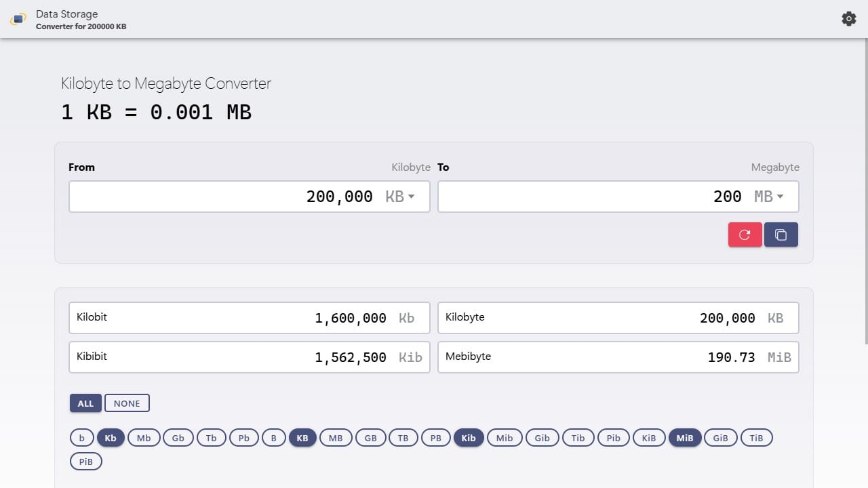868x488 pixels.
Task: Disable the KB unit toggle
Action: pos(302,438)
